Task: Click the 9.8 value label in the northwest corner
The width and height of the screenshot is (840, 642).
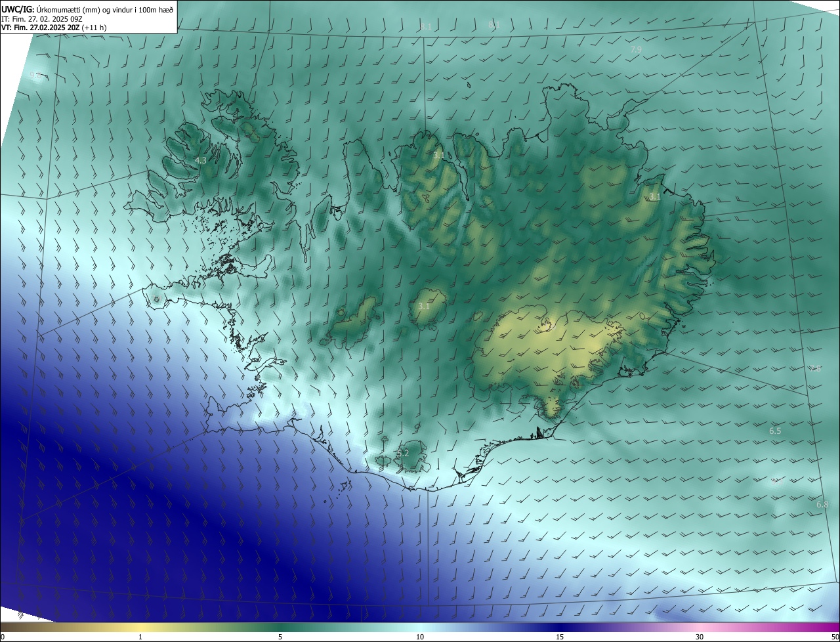Action: (35, 75)
